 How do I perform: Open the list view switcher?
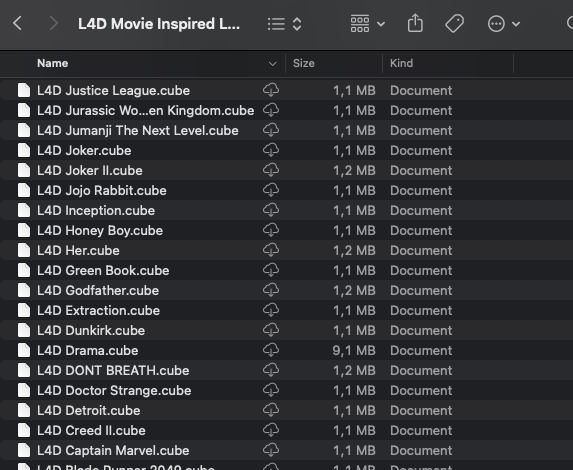(285, 24)
